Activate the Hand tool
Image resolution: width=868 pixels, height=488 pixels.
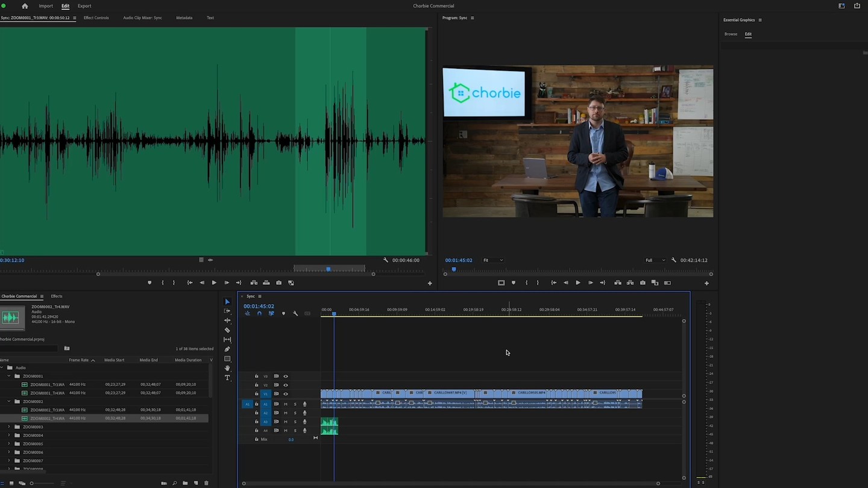pos(228,368)
